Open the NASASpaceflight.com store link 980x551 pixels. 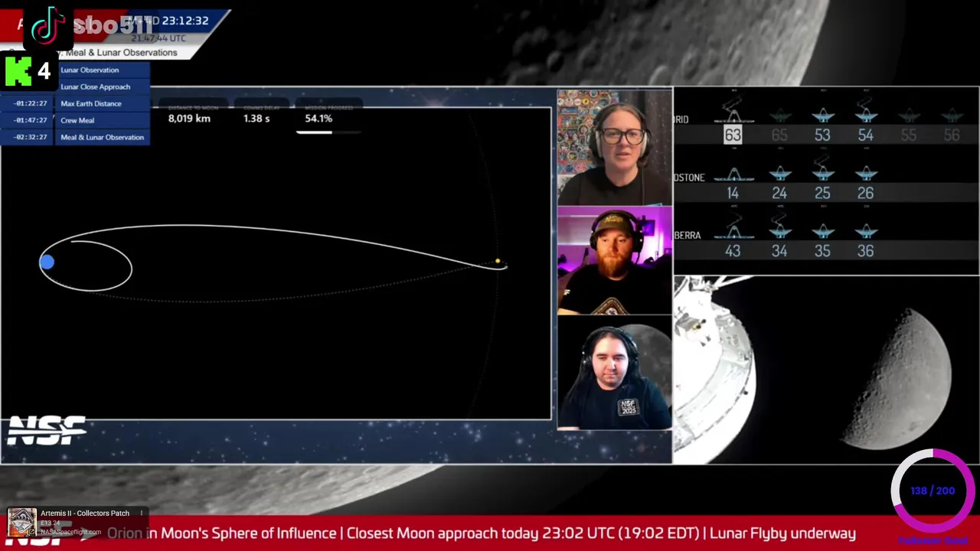click(x=70, y=532)
